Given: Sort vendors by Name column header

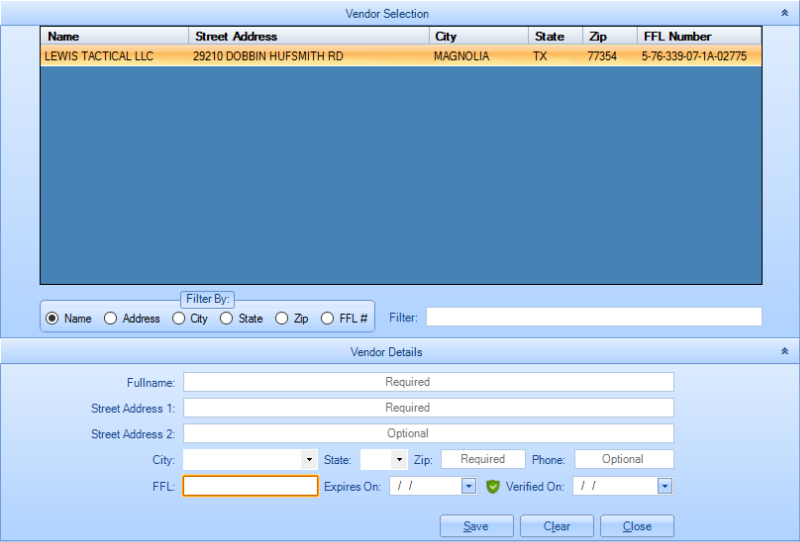Looking at the screenshot, I should pyautogui.click(x=115, y=36).
